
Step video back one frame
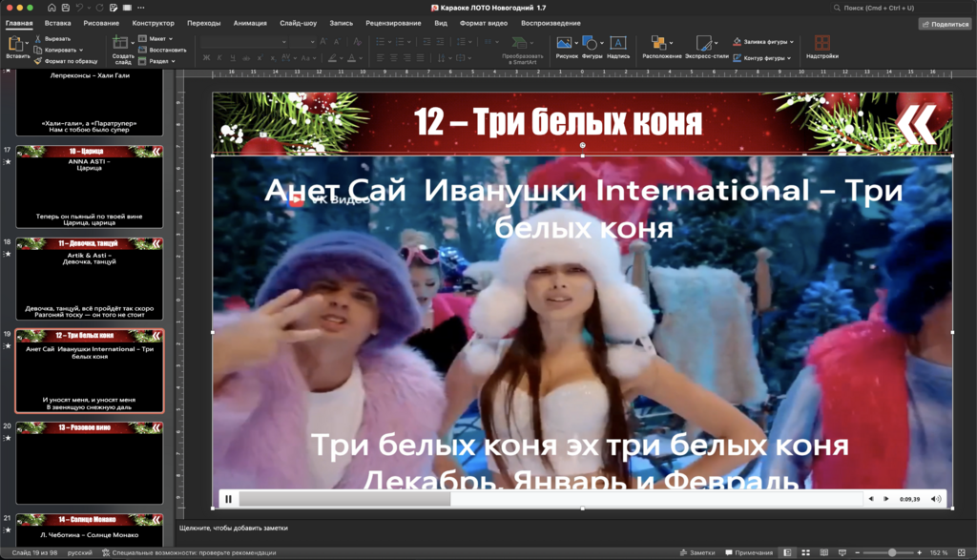click(x=871, y=499)
